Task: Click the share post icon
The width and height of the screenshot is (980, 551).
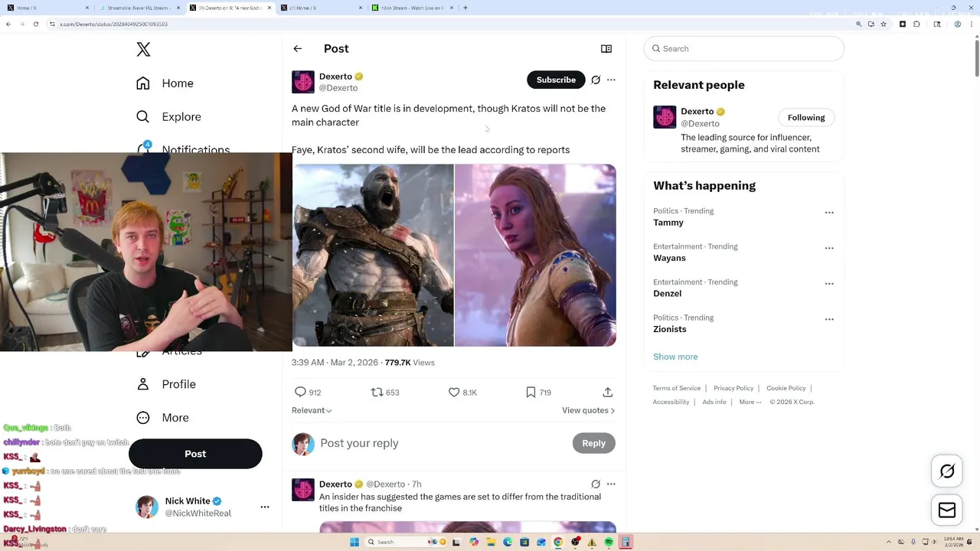Action: coord(608,392)
